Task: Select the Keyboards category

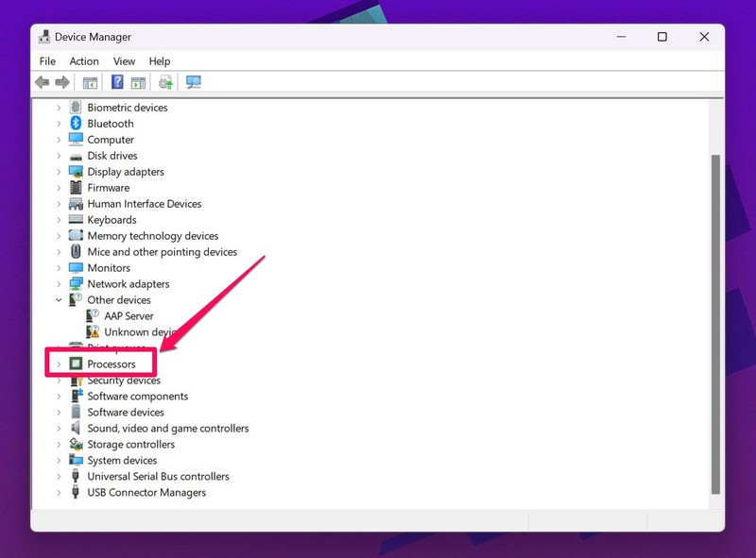Action: point(112,220)
